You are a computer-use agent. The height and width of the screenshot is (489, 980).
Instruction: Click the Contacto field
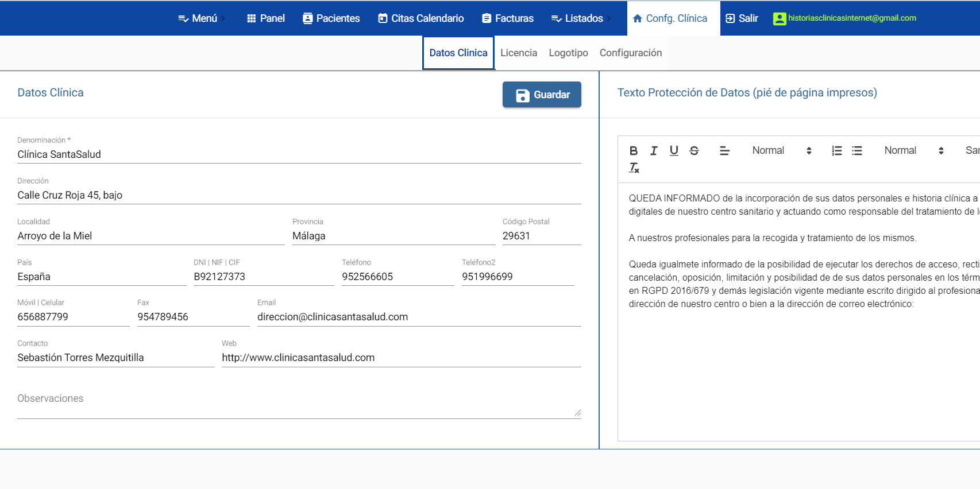pos(116,358)
